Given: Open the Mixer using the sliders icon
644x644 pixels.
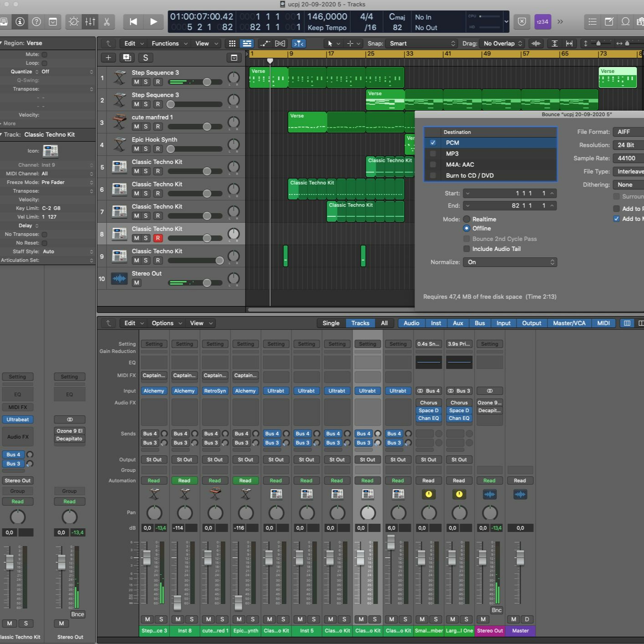Looking at the screenshot, I should click(90, 22).
